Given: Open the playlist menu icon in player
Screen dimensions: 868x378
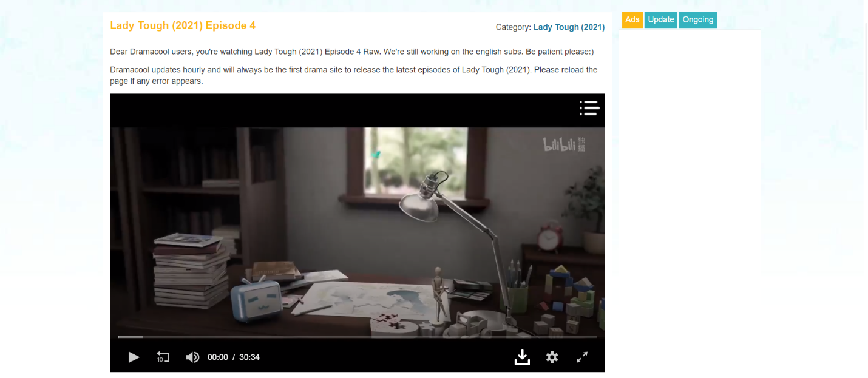Looking at the screenshot, I should pos(589,108).
